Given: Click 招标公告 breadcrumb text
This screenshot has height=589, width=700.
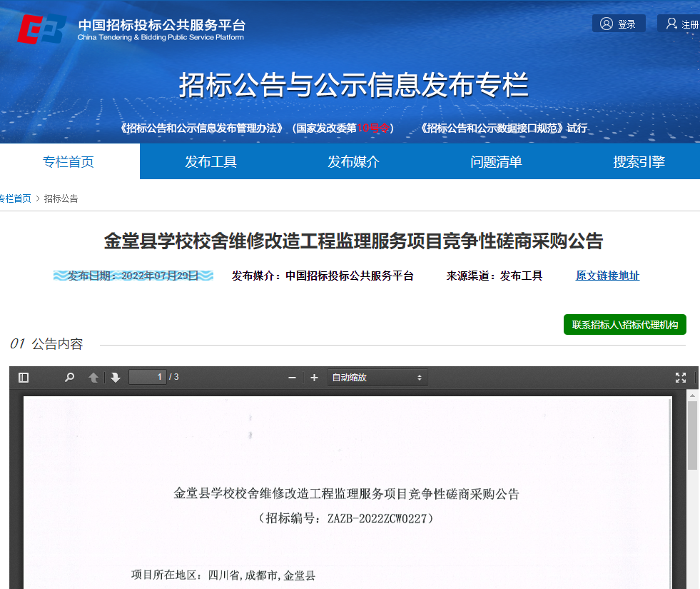Looking at the screenshot, I should pyautogui.click(x=61, y=198).
